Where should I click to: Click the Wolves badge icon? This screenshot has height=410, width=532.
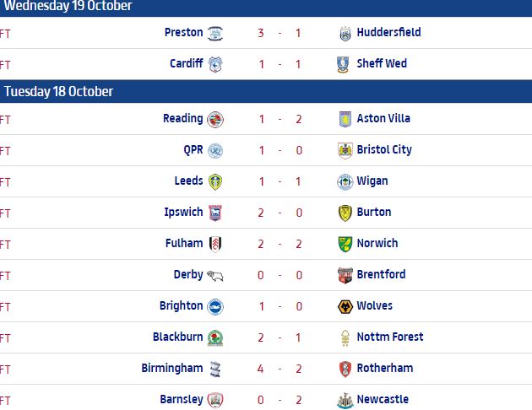(345, 306)
